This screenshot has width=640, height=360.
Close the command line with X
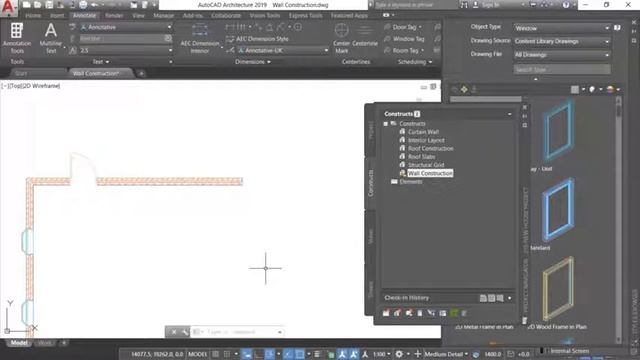pos(174,332)
